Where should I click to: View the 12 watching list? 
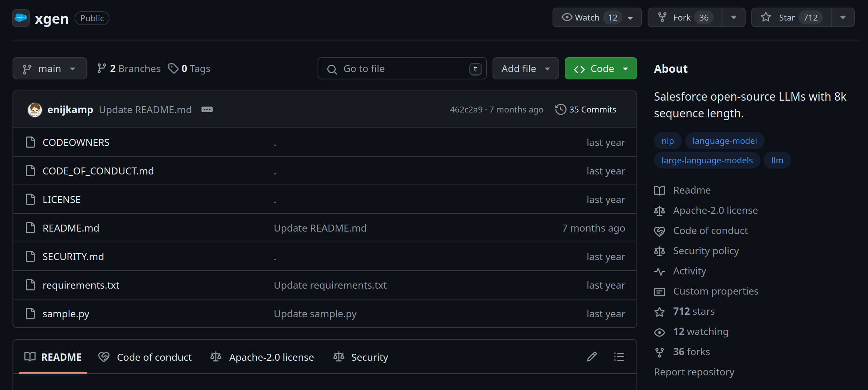point(692,332)
